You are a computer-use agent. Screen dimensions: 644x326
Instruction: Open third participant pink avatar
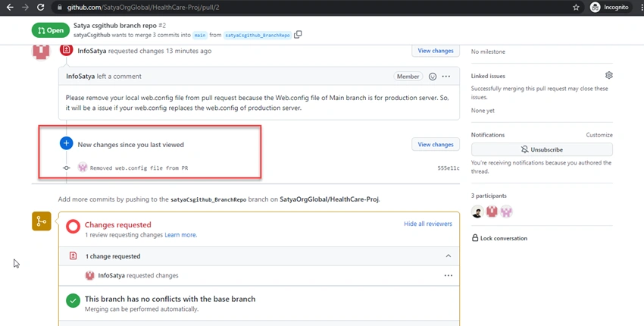506,212
